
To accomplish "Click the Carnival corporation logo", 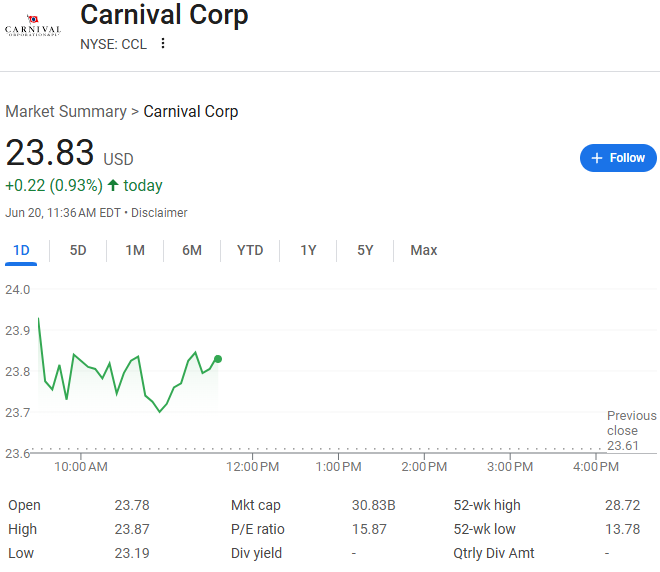I will (33, 26).
